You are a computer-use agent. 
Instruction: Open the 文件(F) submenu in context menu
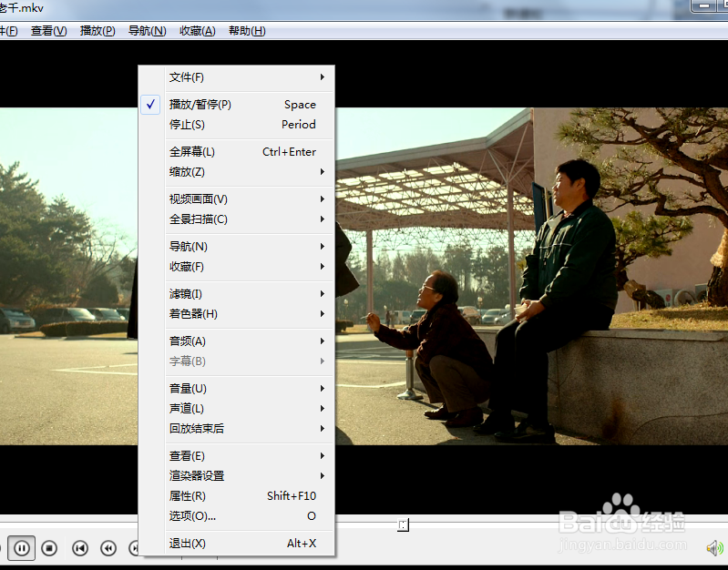237,77
